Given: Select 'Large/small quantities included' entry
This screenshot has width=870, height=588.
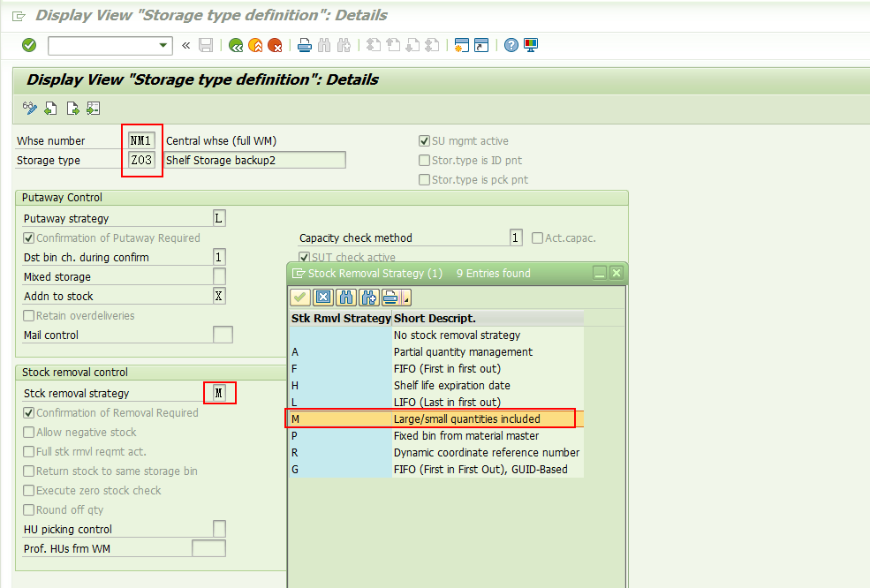Looking at the screenshot, I should click(436, 418).
